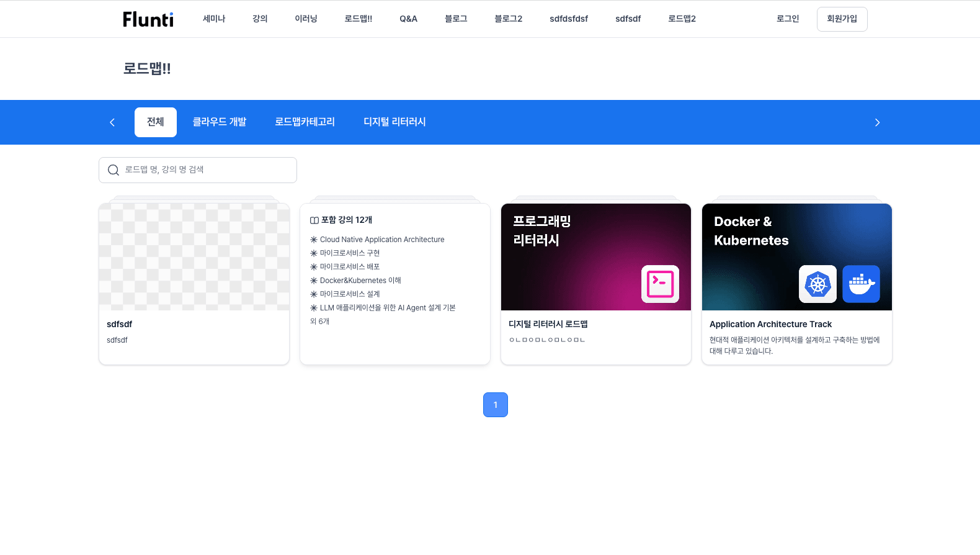This screenshot has height=555, width=980.
Task: Open the 프로그래밍 리터러시 card thumbnail
Action: coord(596,257)
